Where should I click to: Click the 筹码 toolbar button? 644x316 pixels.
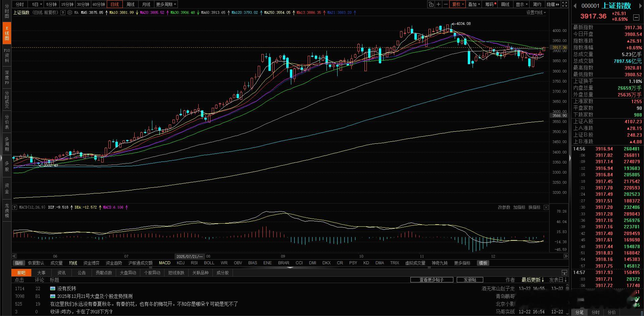(x=490, y=4)
